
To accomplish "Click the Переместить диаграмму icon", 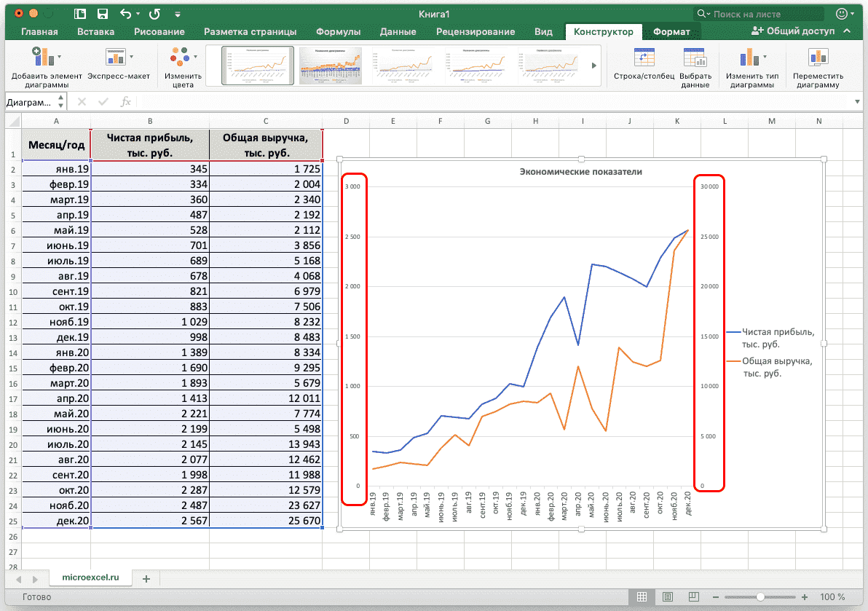I will pyautogui.click(x=818, y=58).
